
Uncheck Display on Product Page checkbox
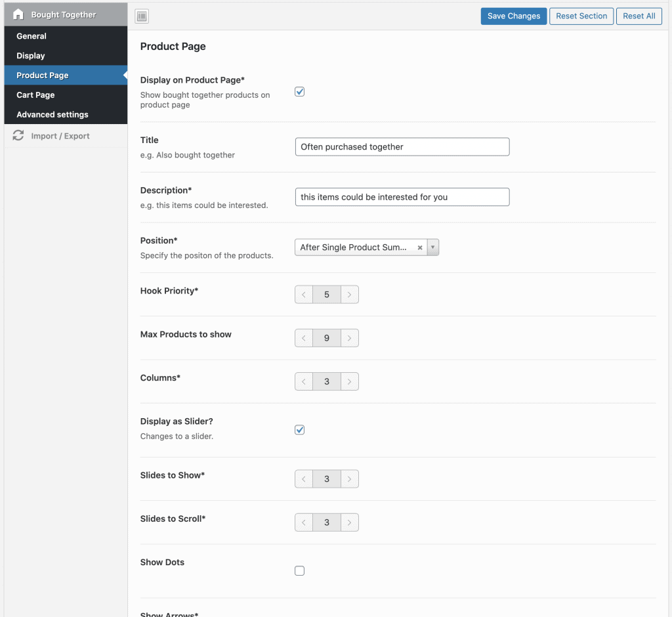tap(300, 92)
